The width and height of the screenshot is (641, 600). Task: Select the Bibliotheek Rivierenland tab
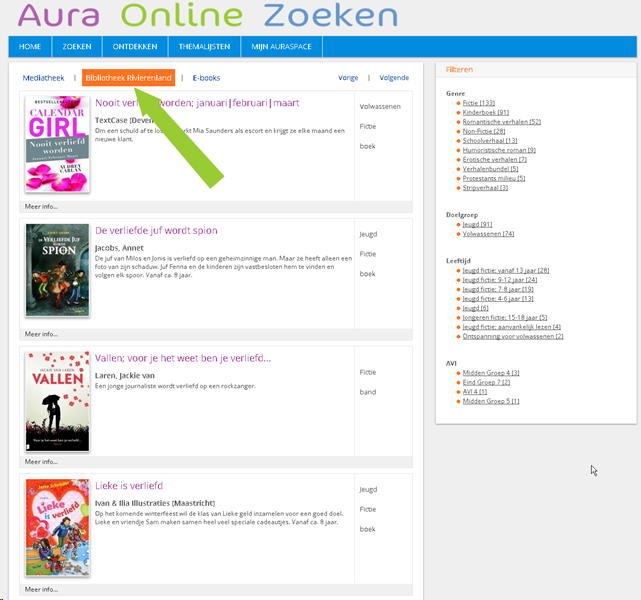point(129,77)
